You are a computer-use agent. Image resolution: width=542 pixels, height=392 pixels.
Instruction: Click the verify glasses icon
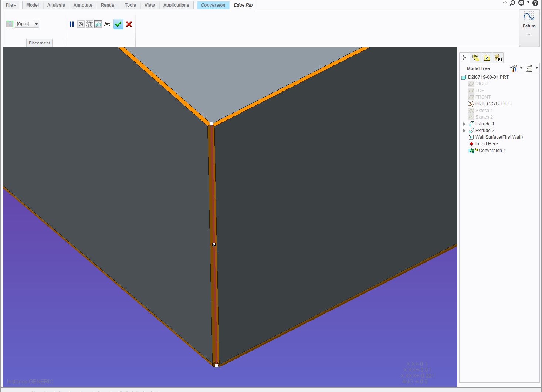[x=108, y=24]
